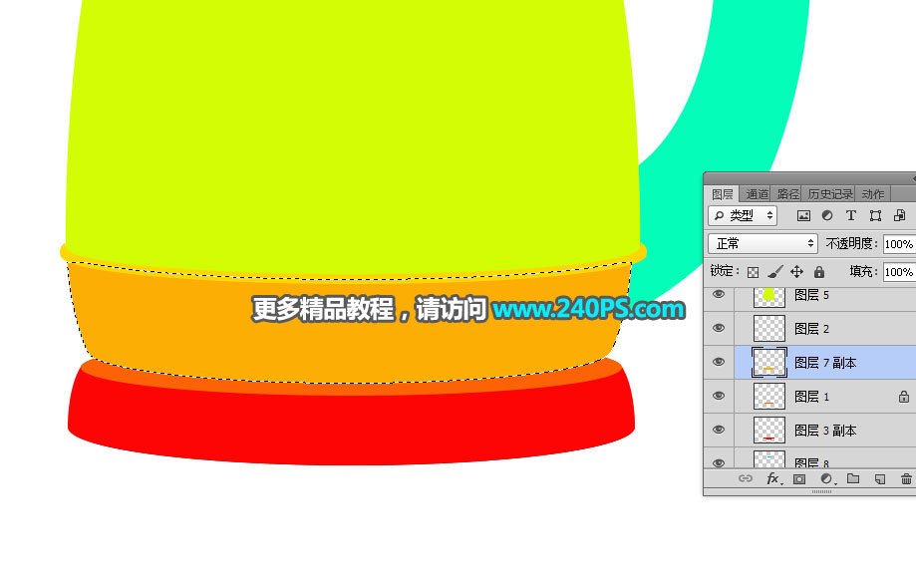Filter layers by adjustment layer icon
The image size is (916, 588).
827,216
